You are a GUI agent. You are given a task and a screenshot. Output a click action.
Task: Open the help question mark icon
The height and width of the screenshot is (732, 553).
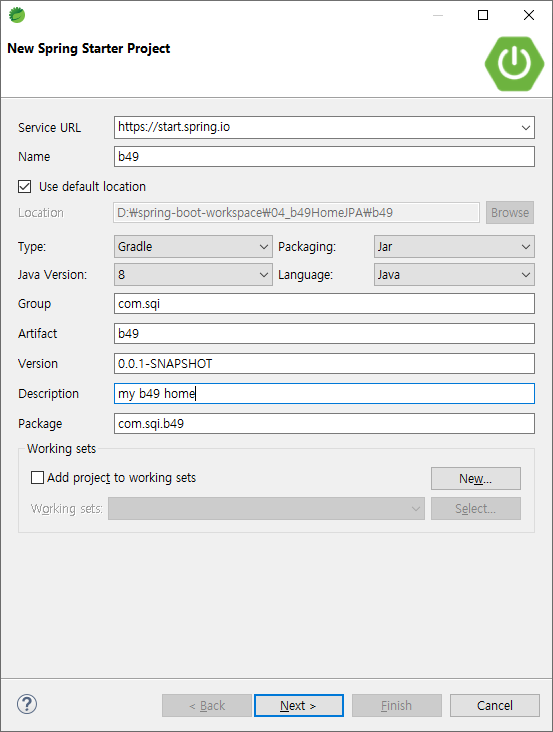27,704
